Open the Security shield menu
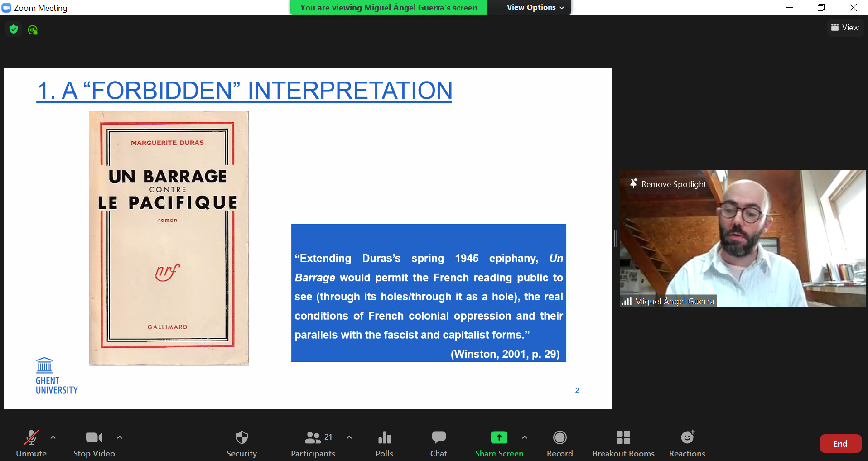 point(241,444)
